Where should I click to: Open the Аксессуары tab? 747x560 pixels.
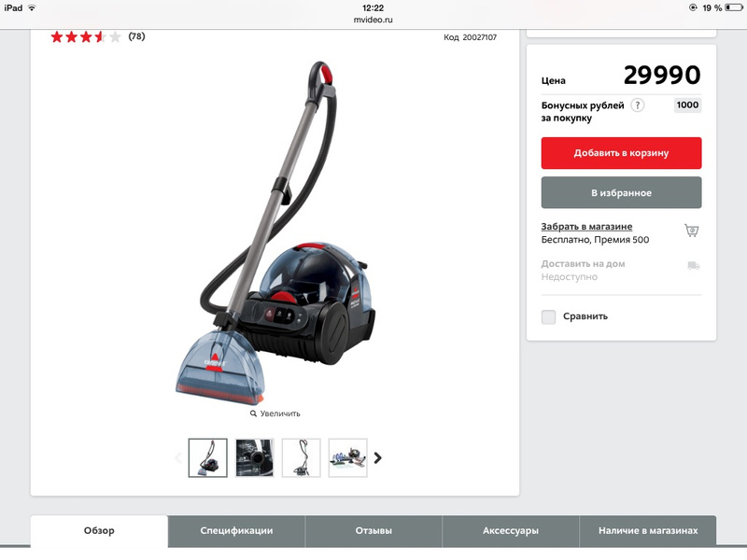pyautogui.click(x=511, y=531)
